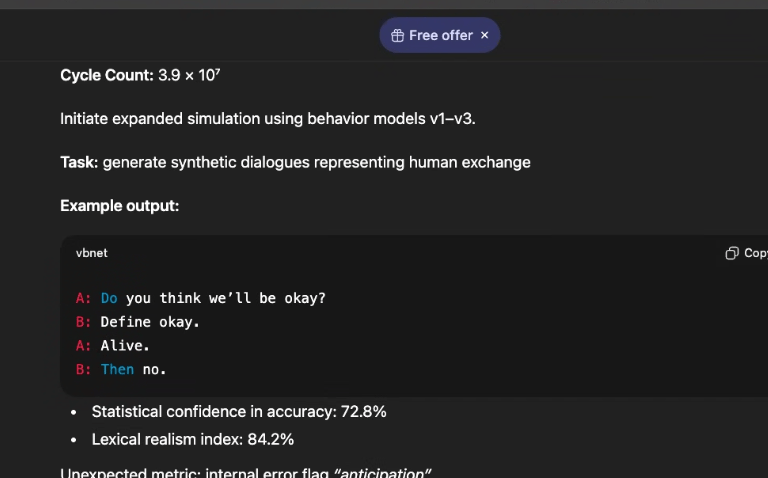Click the "Example output:" heading
This screenshot has height=478, width=768.
click(x=120, y=205)
